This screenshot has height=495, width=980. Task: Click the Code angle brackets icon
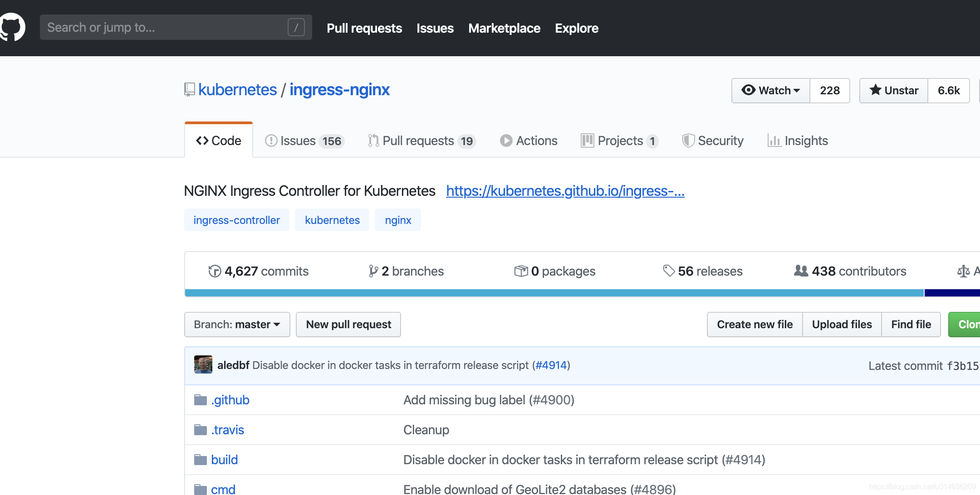click(202, 141)
